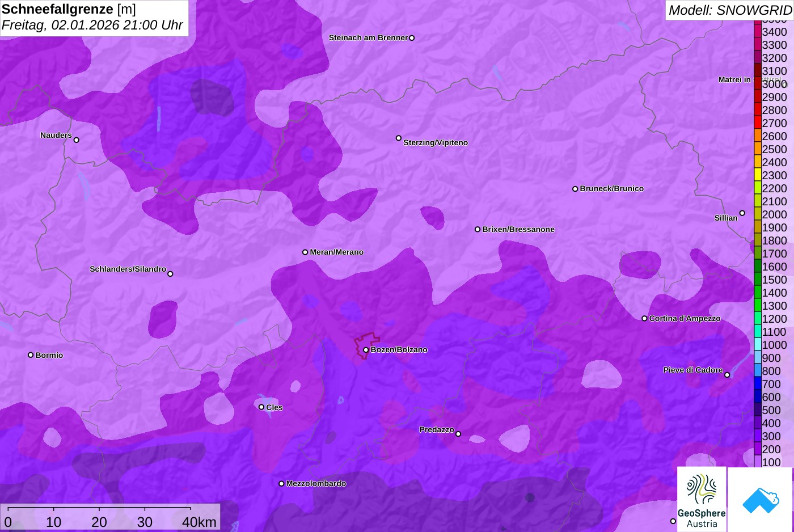
Task: Click the Cortina d'Ampezzo marker dot
Action: (644, 318)
